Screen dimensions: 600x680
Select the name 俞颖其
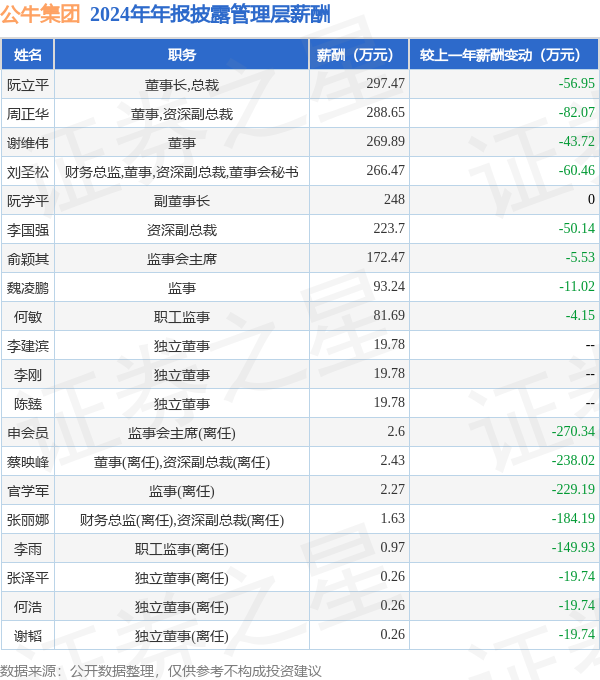pos(28,259)
